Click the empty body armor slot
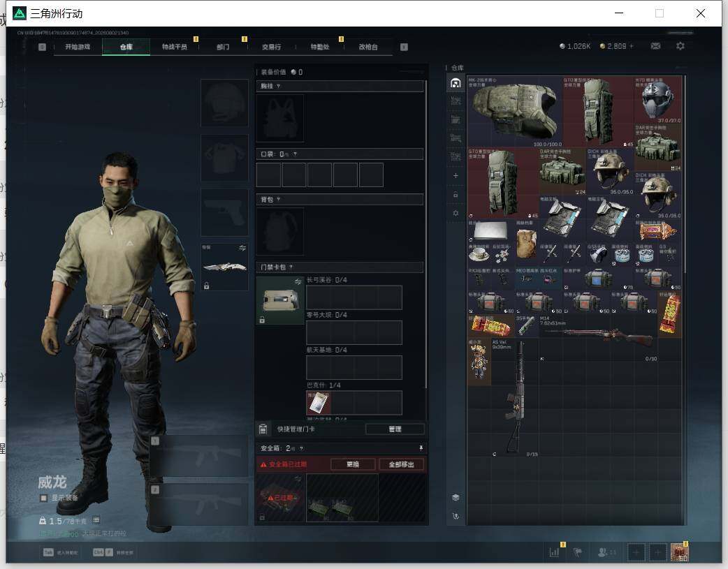This screenshot has height=569, width=728. (x=224, y=158)
